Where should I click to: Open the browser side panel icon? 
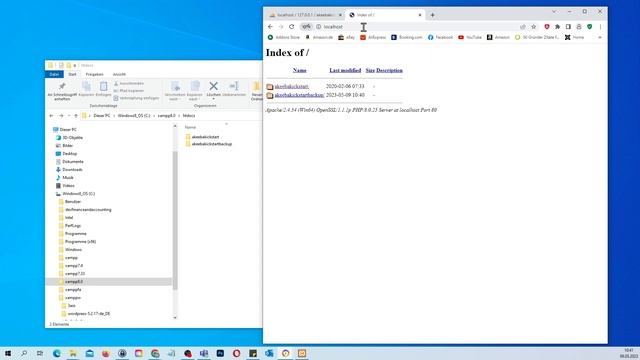point(568,27)
